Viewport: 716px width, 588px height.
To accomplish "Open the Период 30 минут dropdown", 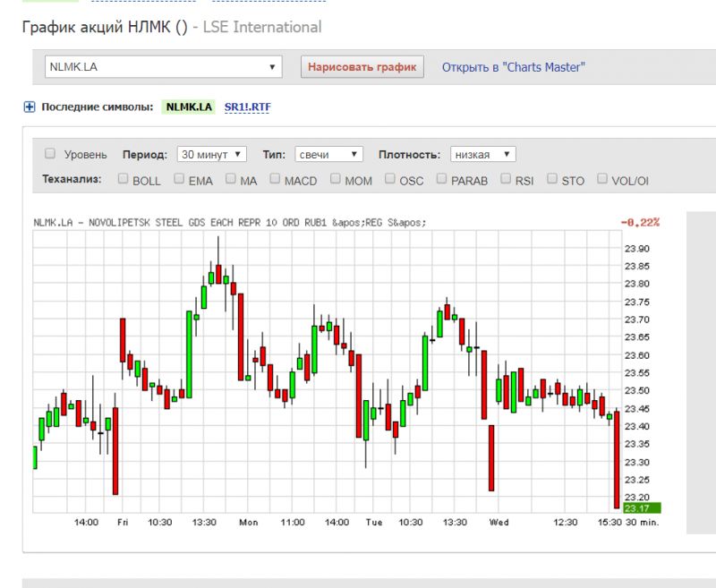I will click(x=212, y=154).
